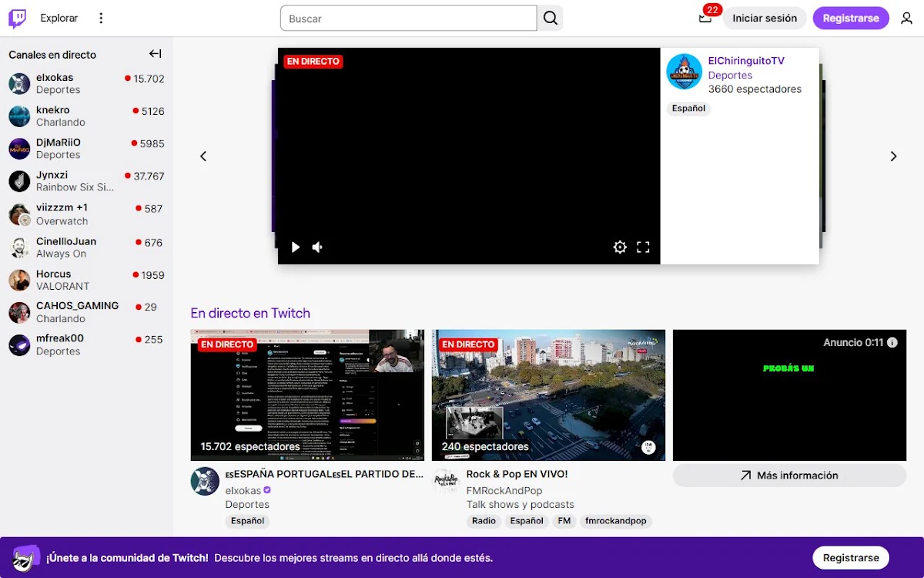Enter fullscreen on featured player

643,247
